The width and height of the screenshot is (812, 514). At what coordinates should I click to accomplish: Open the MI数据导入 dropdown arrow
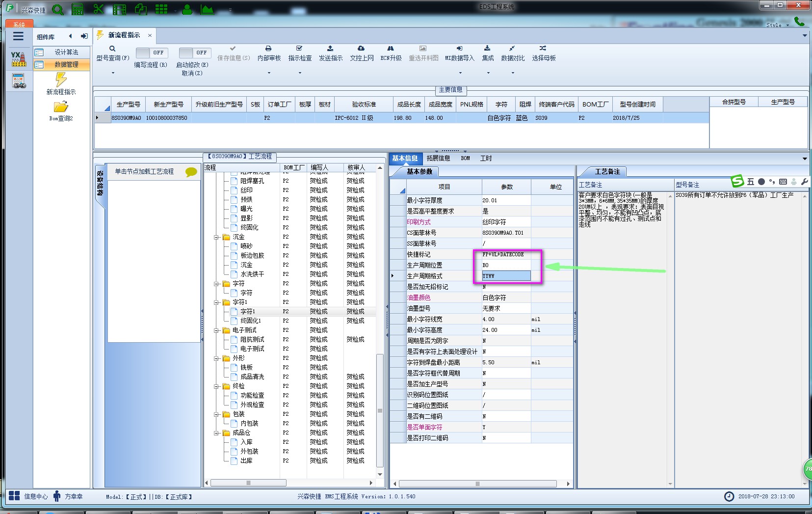coord(460,73)
